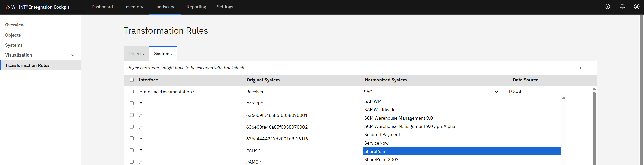Click the .*InterfaceDocumentation.* interface cell
Screen dimensions: 644x165
167,92
